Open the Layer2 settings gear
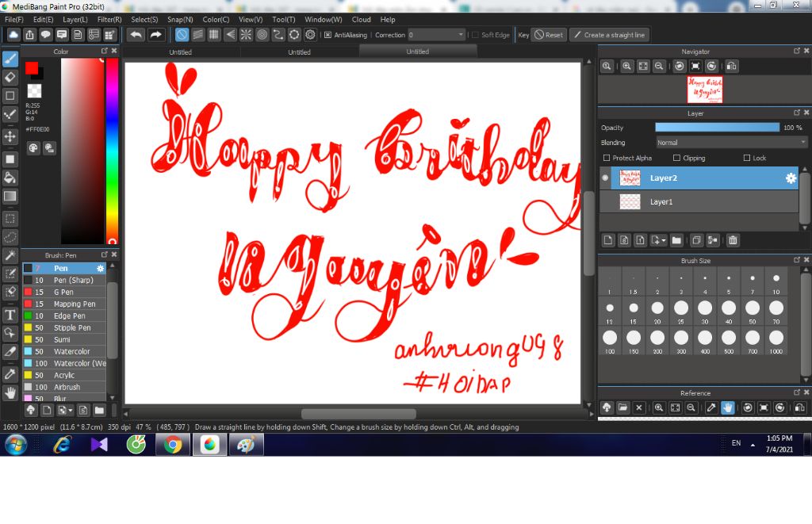 click(x=791, y=178)
